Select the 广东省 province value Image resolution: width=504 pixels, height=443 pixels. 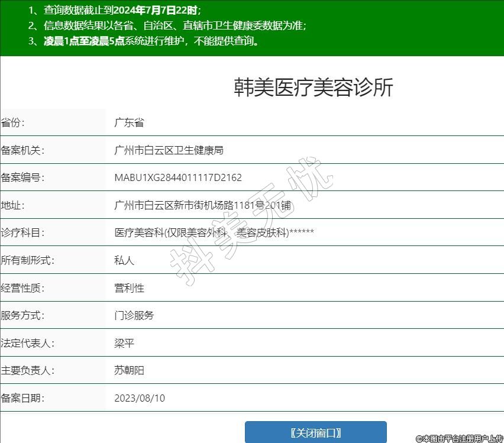coord(129,123)
